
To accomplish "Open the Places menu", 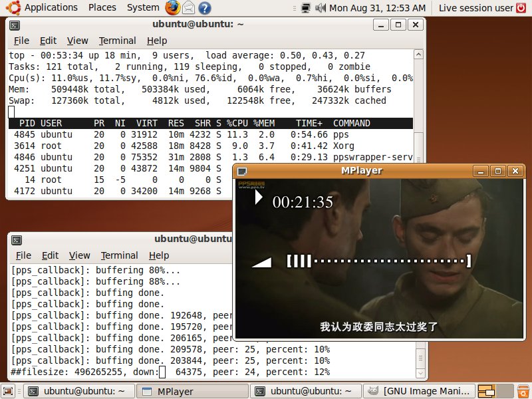I will [x=102, y=7].
